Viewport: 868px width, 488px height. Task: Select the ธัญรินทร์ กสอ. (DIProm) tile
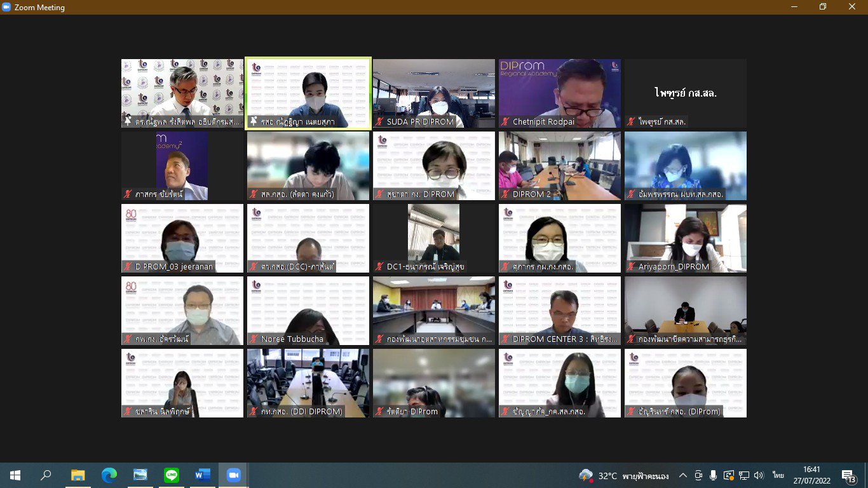pyautogui.click(x=686, y=383)
